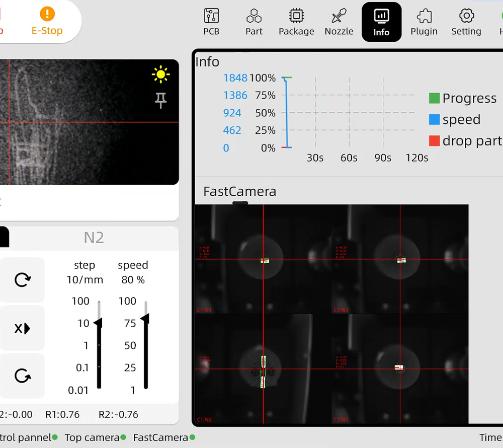Open the Nozzle settings icon
The height and width of the screenshot is (448, 503).
[339, 22]
